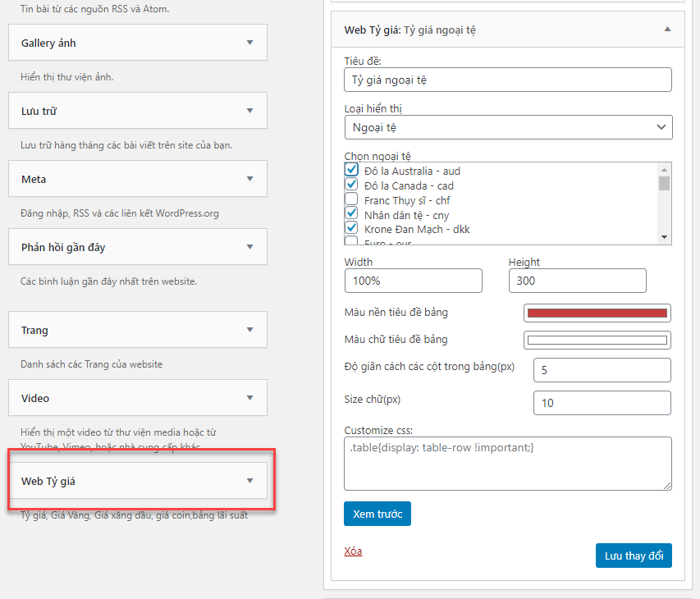Click the Chọn ngoại tệ label
700x599 pixels.
pos(377,156)
